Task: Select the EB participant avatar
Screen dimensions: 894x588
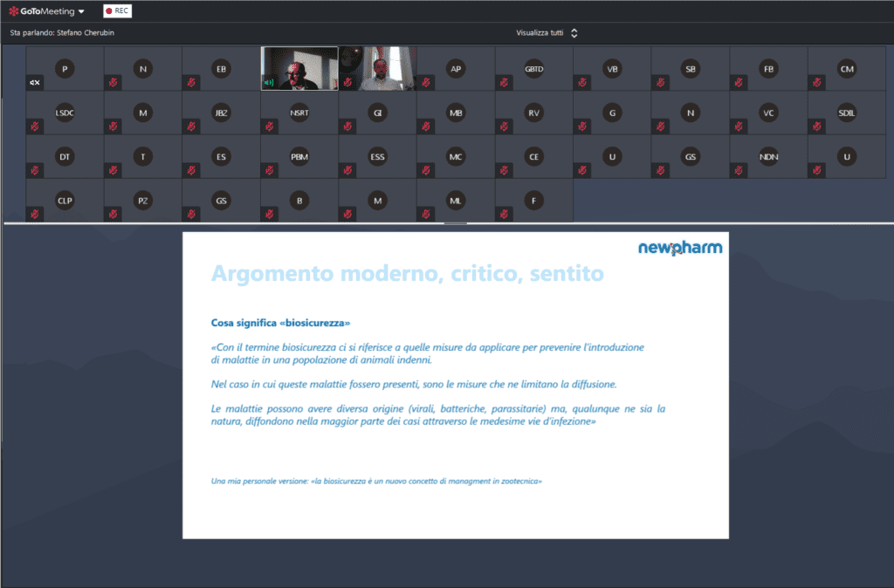Action: click(221, 69)
